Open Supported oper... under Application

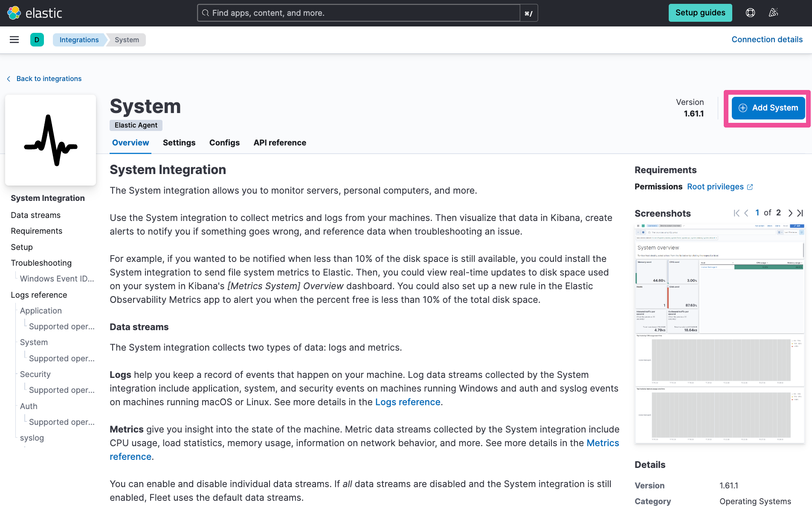[x=62, y=326]
